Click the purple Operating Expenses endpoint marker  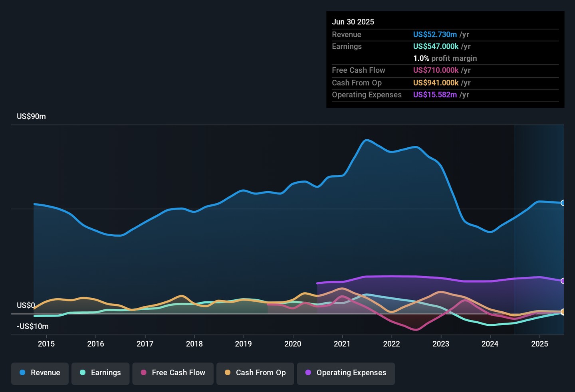tap(563, 281)
